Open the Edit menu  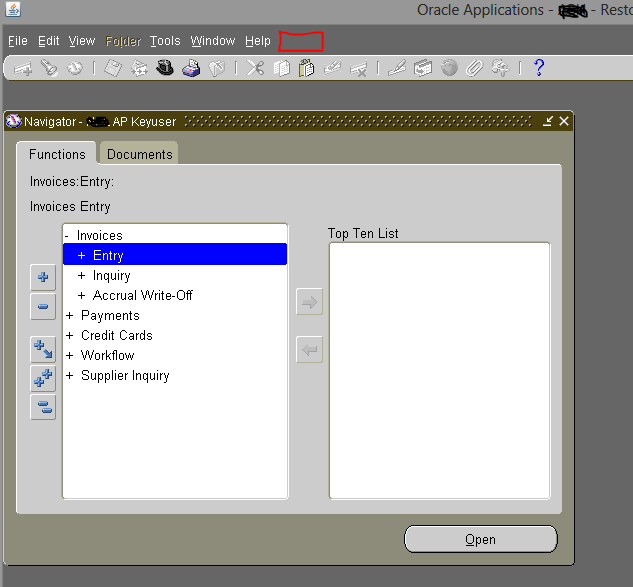pos(48,41)
